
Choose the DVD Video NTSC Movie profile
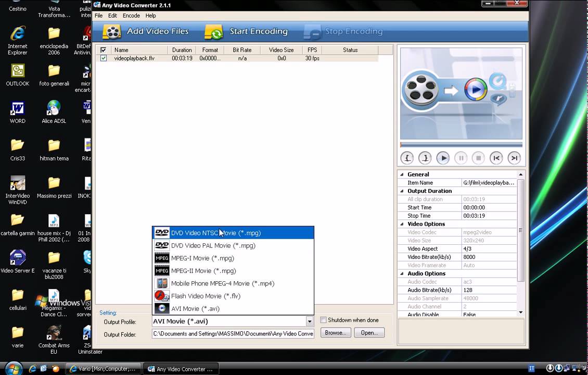(x=233, y=233)
